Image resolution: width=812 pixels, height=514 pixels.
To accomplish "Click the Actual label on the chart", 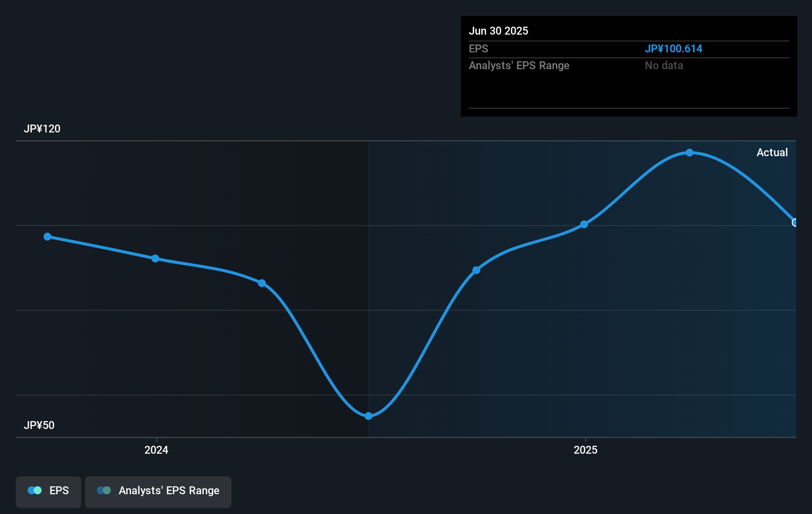I will [772, 153].
